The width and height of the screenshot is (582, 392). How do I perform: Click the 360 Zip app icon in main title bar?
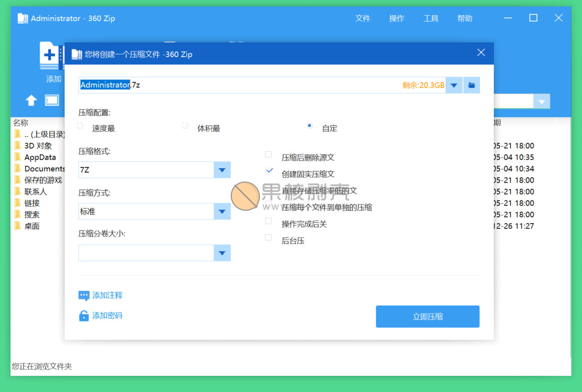tap(23, 18)
